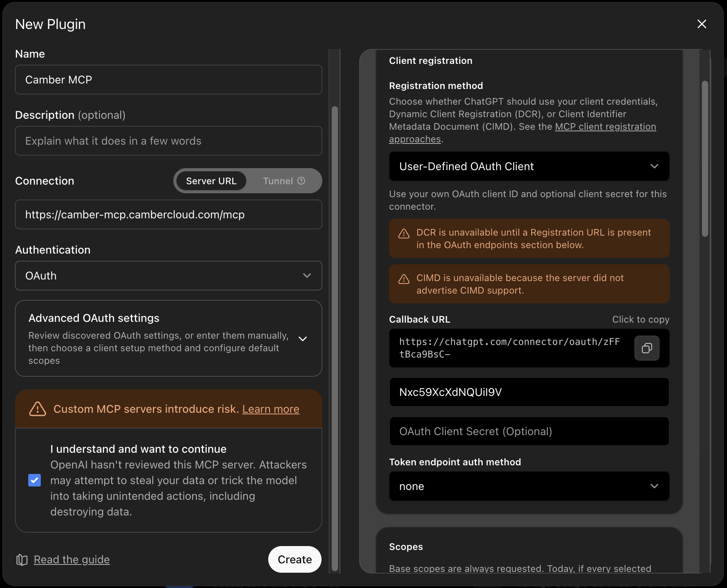Close the New Plugin dialog
The width and height of the screenshot is (727, 588).
click(702, 24)
